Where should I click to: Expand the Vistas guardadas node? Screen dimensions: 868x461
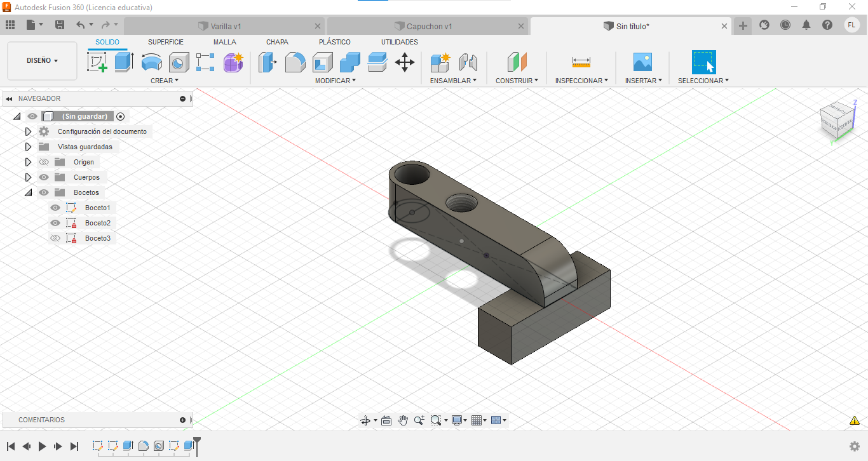click(28, 147)
